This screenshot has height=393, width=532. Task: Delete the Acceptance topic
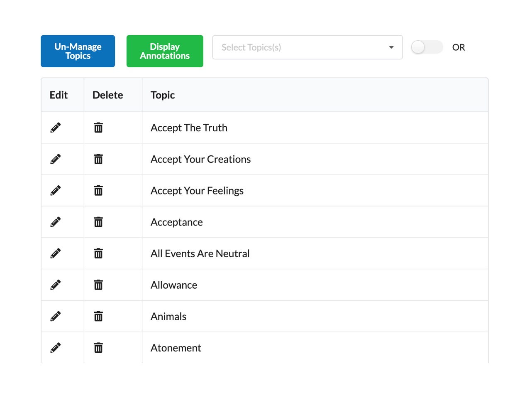pyautogui.click(x=98, y=222)
